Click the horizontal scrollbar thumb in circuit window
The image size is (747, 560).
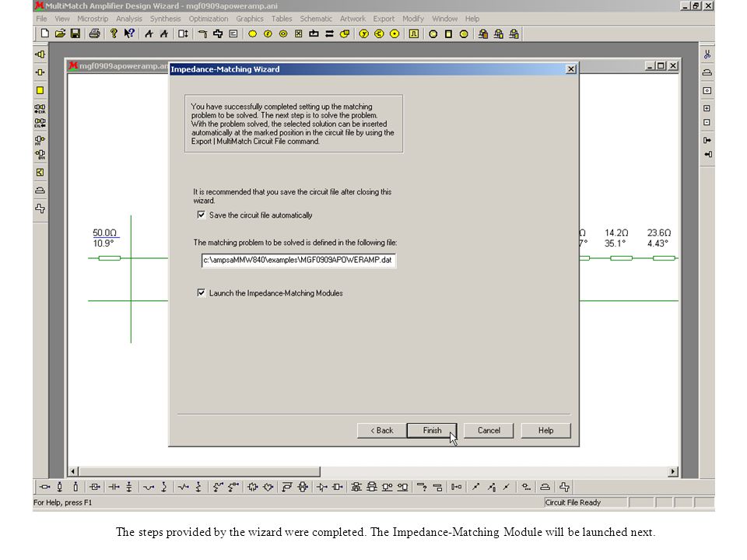click(x=199, y=471)
